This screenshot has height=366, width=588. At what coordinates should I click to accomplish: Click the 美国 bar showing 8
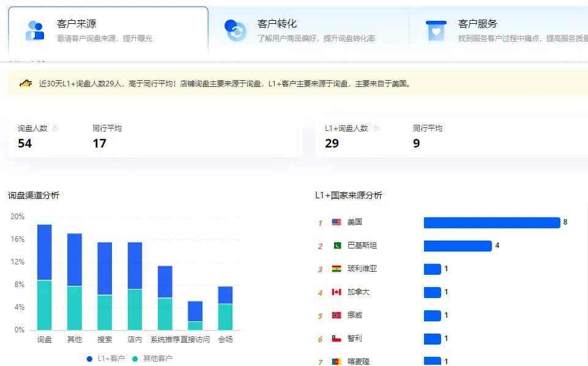point(491,222)
